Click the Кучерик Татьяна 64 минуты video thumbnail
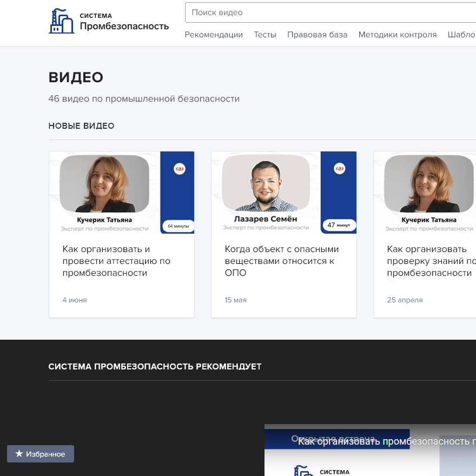 click(121, 193)
